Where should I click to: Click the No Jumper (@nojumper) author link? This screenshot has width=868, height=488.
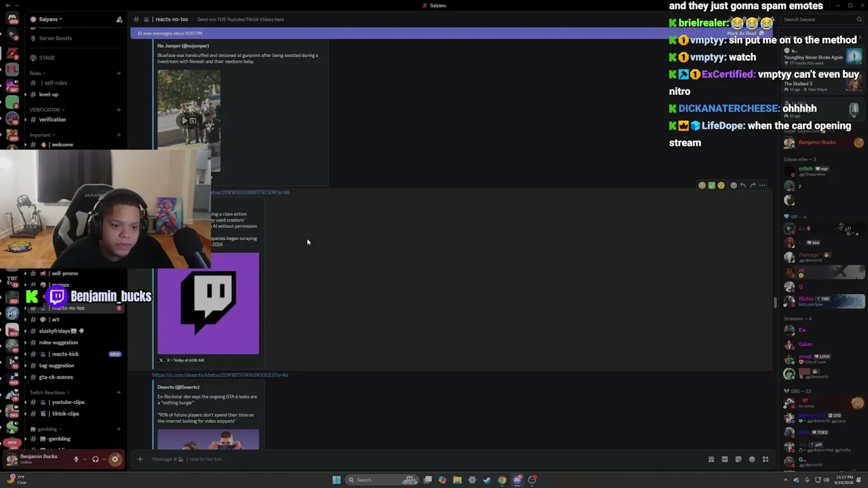coord(183,45)
